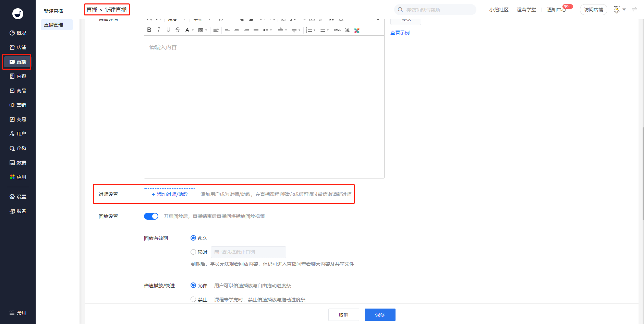
Task: Select 禁止 for speed playback
Action: coord(193,299)
